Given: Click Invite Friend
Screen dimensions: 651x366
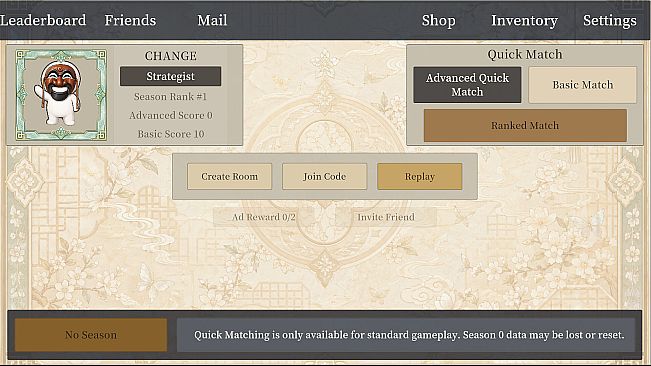Looking at the screenshot, I should pyautogui.click(x=386, y=217).
